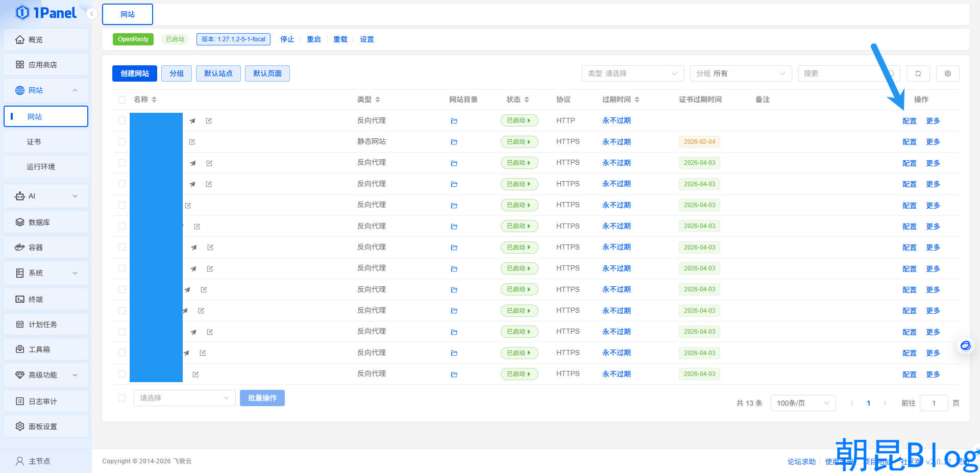
Task: Check the HTTP protocol row checkbox
Action: click(x=122, y=120)
